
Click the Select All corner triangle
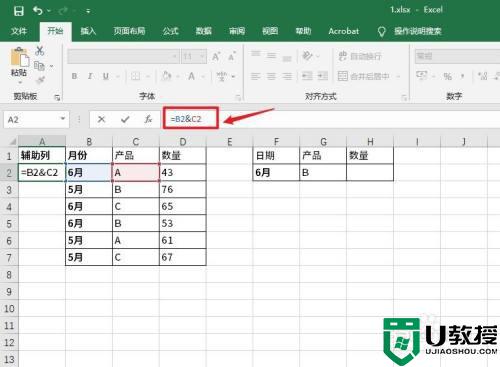click(12, 142)
